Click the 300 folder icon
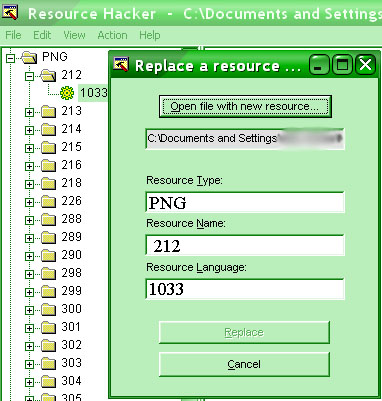This screenshot has height=401, width=382. [x=49, y=310]
